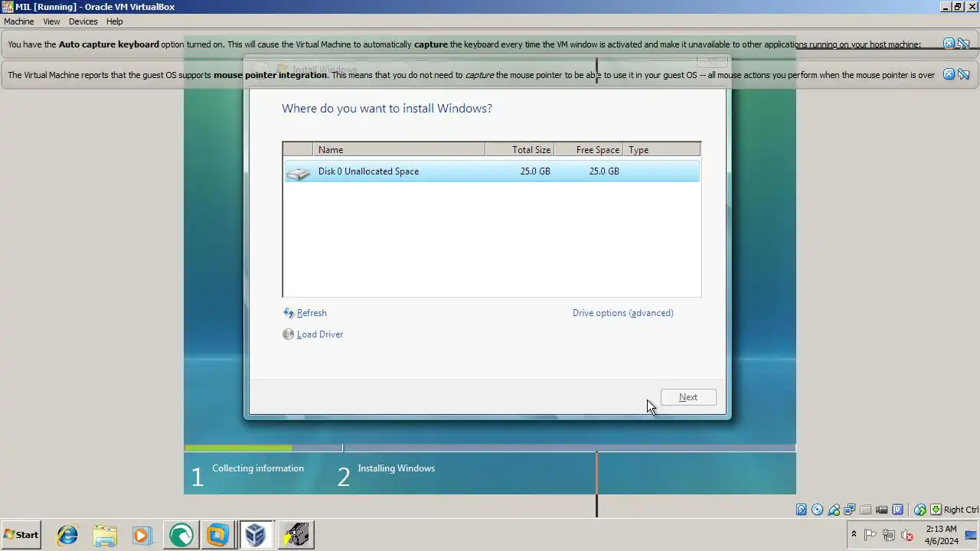Click the network adapters status icon
Image resolution: width=980 pixels, height=551 pixels.
pyautogui.click(x=850, y=510)
